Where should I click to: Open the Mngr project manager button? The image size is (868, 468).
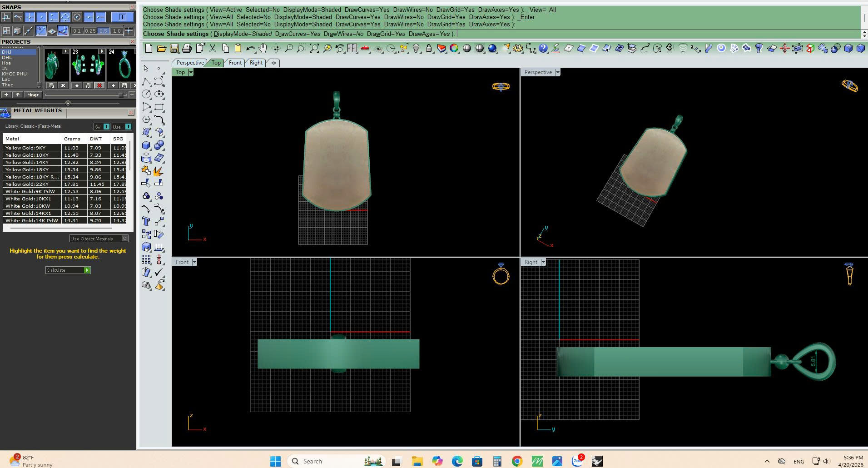coord(33,95)
